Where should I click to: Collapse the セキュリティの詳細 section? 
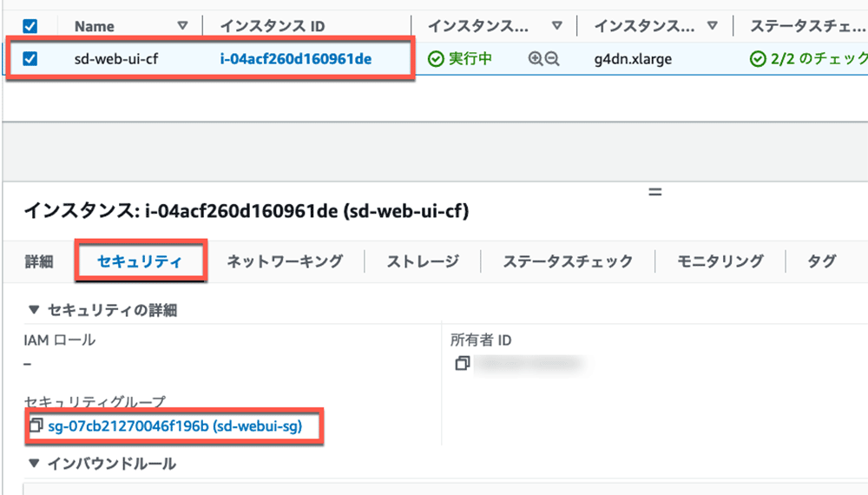click(x=34, y=309)
